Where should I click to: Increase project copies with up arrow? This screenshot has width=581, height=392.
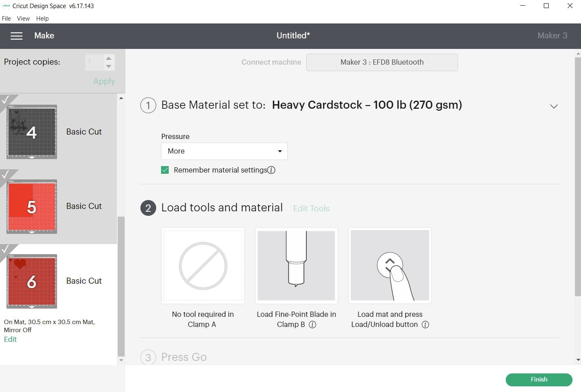[x=108, y=58]
